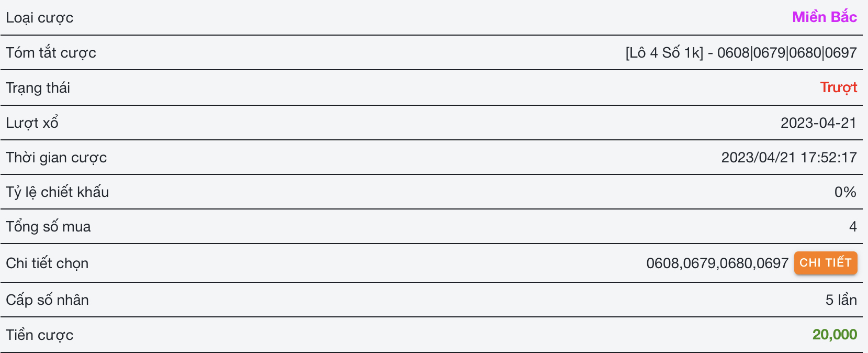Click the Thời gian cược label
The width and height of the screenshot is (868, 353).
57,158
